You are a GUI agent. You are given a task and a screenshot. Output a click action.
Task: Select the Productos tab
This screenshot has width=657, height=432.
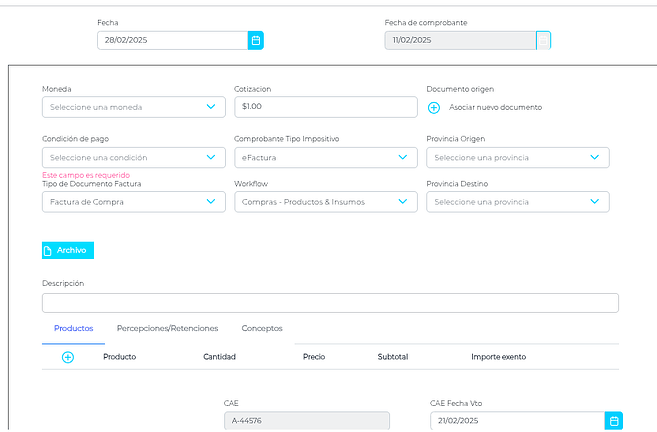tap(74, 328)
